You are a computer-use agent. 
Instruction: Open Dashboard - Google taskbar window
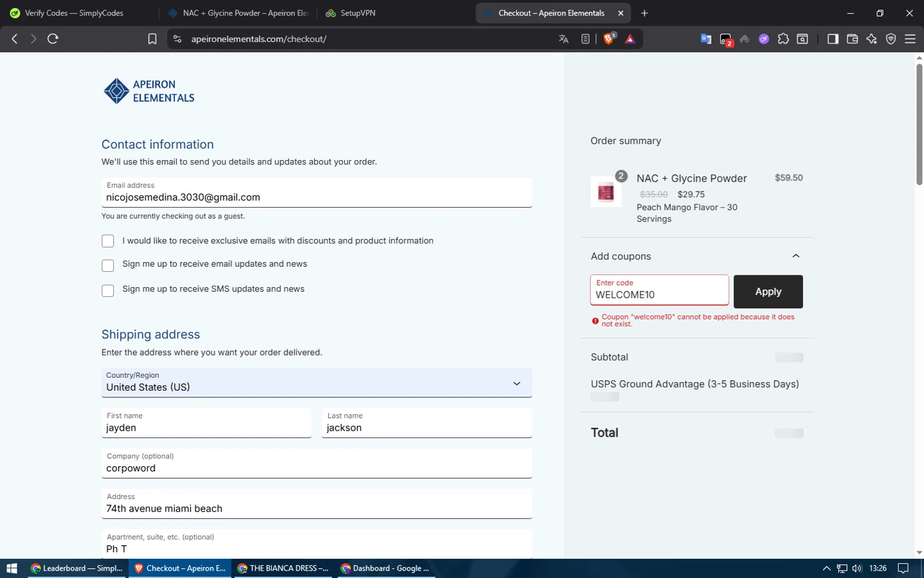(386, 568)
